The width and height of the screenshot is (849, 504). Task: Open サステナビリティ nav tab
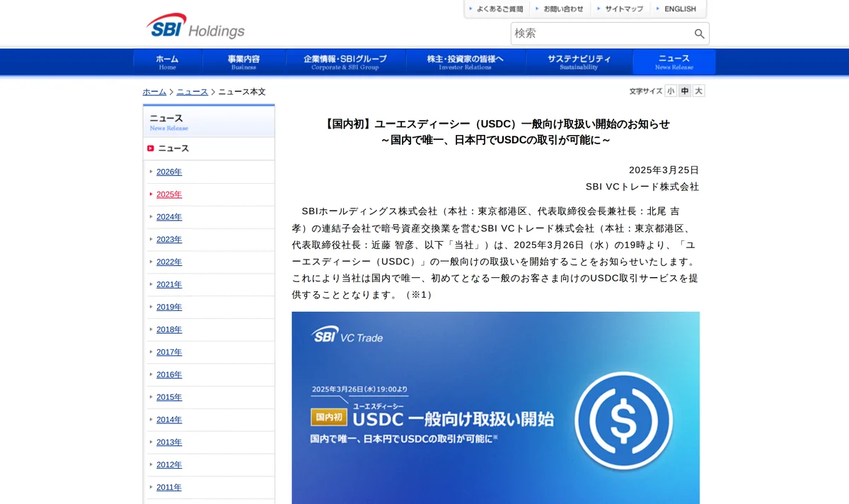(x=579, y=62)
